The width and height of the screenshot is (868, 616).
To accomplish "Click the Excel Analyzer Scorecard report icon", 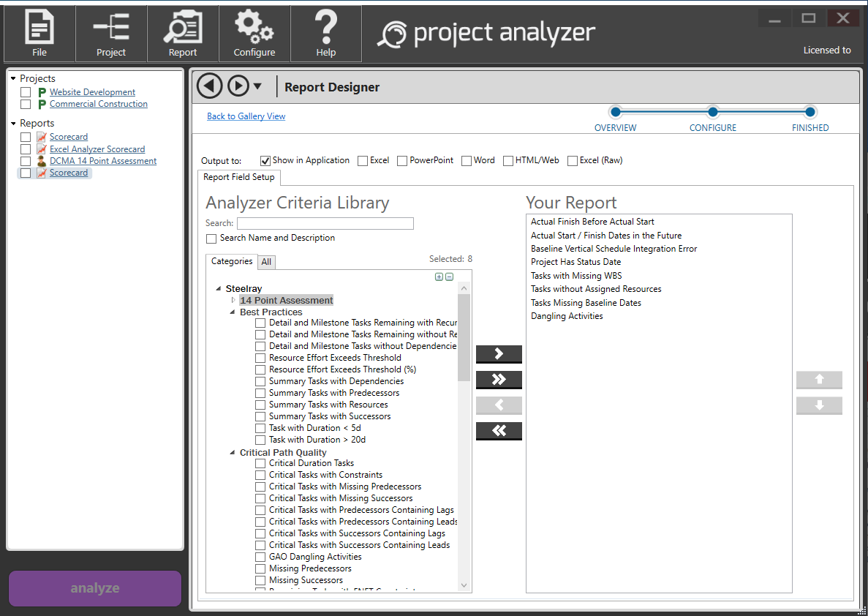I will [42, 149].
